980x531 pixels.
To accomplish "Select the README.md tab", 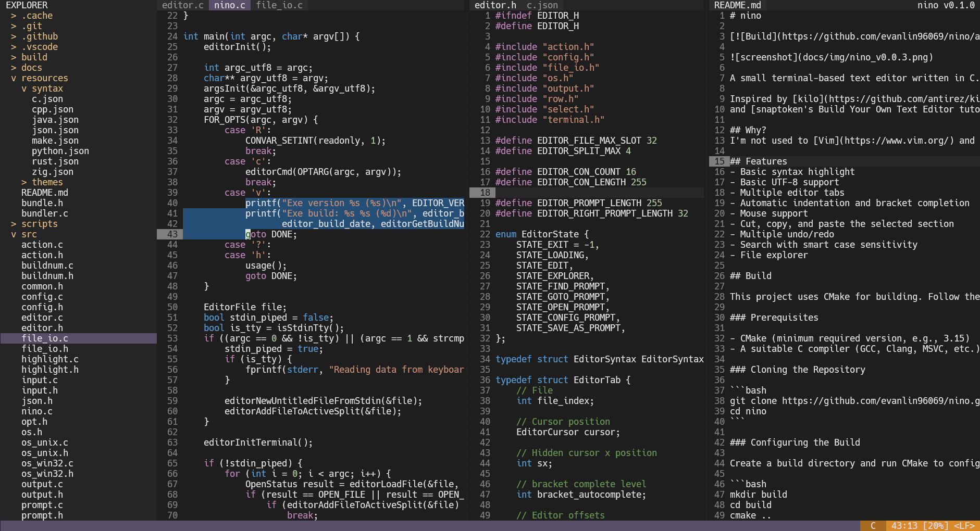I will click(738, 5).
